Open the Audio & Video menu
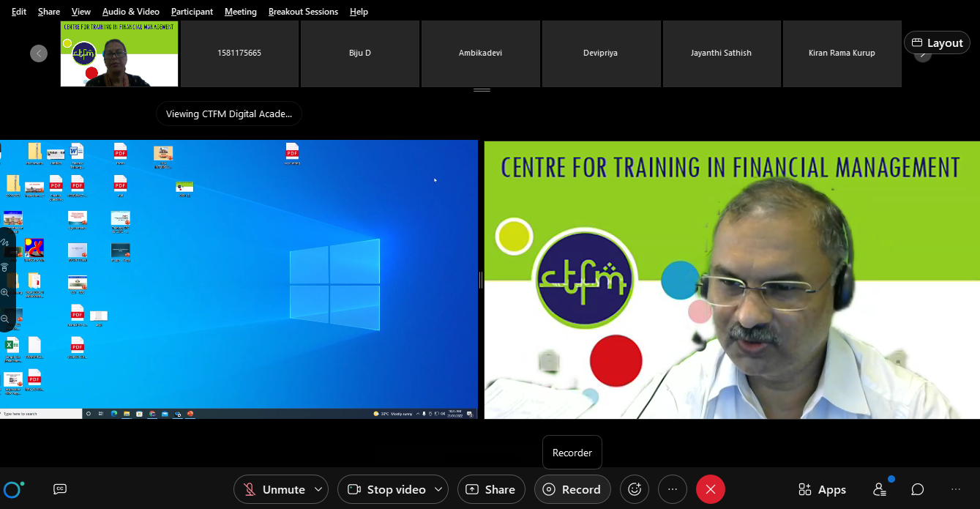Image resolution: width=980 pixels, height=509 pixels. click(131, 12)
